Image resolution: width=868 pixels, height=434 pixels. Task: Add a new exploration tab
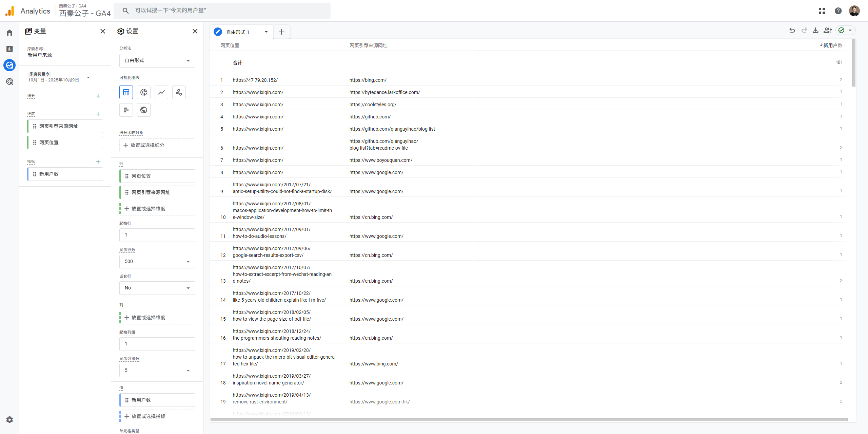coord(281,32)
